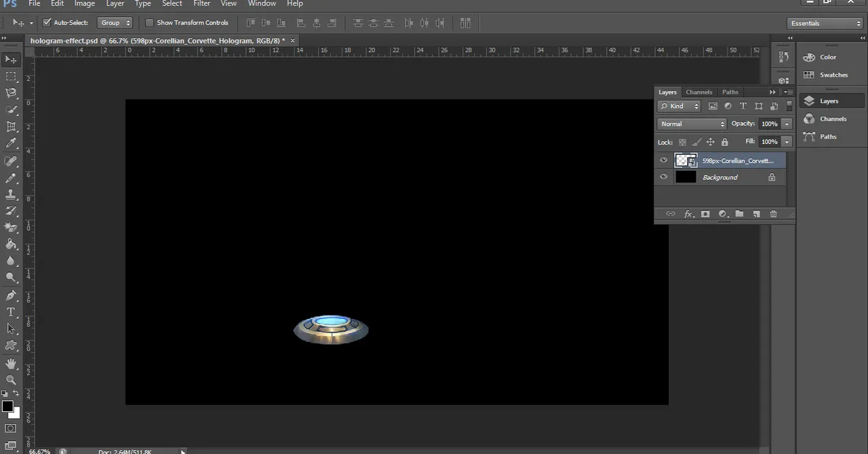Select the History Brush tool
This screenshot has width=868, height=454.
pyautogui.click(x=11, y=211)
